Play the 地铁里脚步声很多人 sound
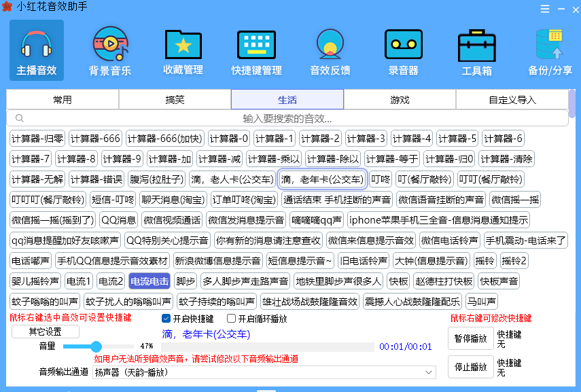Viewport: 581px width, 392px height. tap(338, 281)
